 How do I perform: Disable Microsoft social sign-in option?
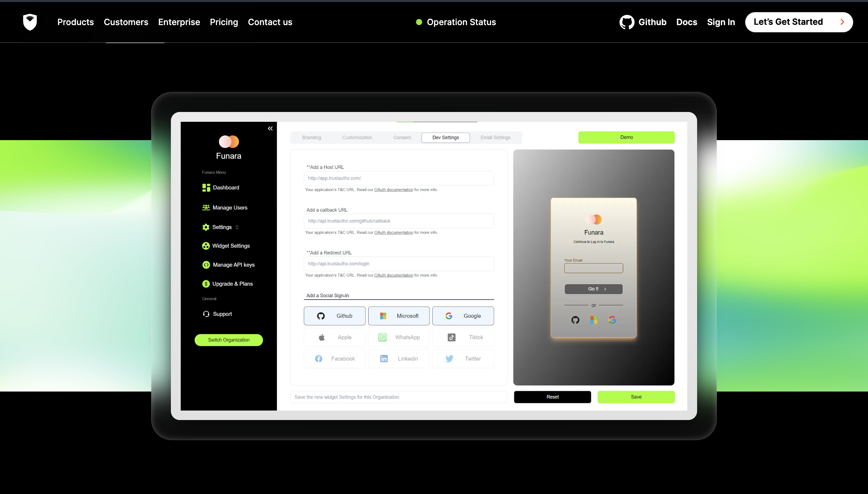tap(399, 316)
